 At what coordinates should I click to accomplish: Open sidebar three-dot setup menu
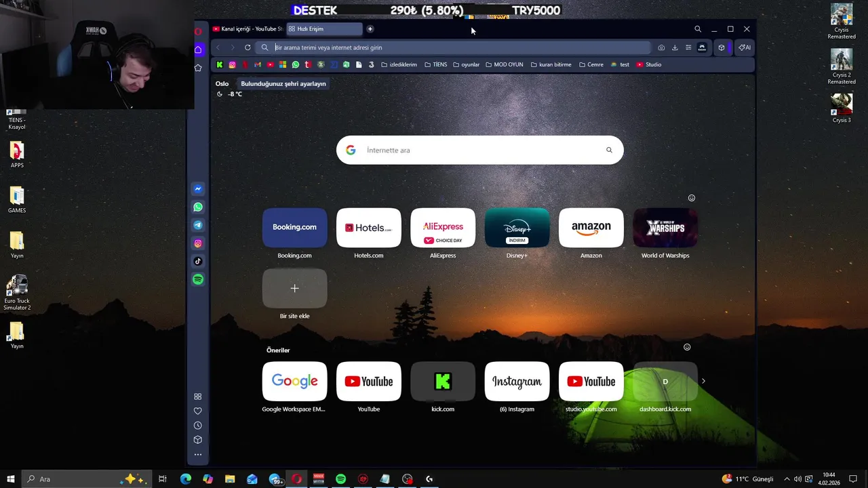pos(198,455)
